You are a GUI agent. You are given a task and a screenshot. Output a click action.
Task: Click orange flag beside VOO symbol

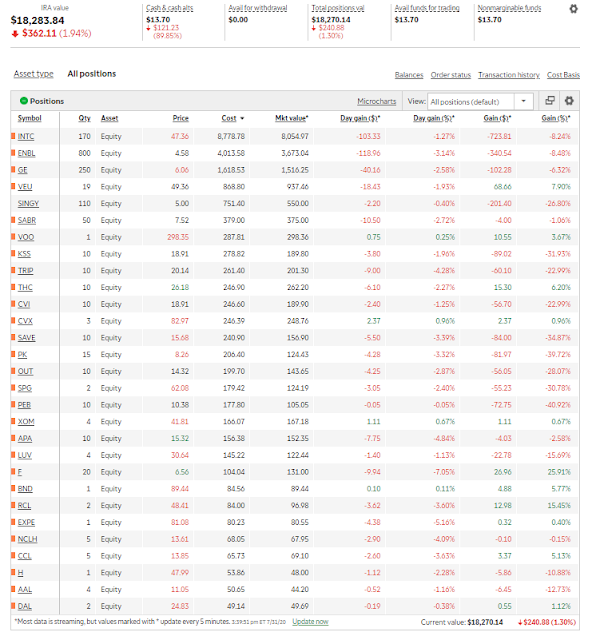[13, 237]
